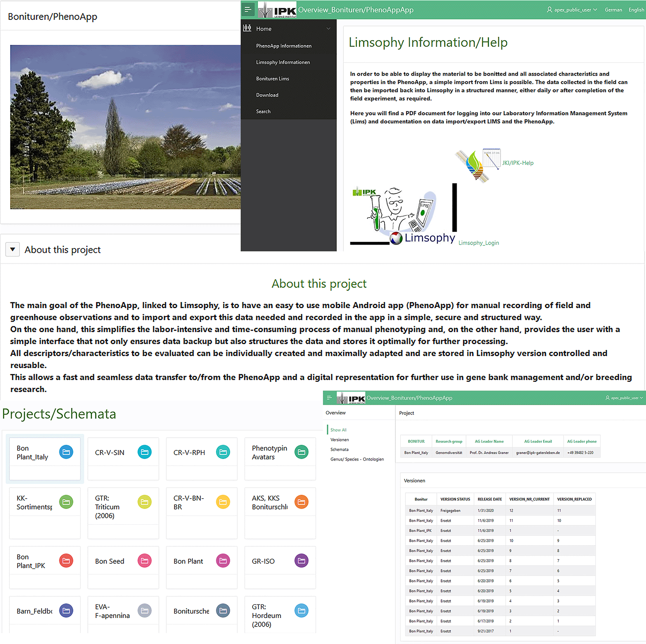
Task: Click the field landscape photo
Action: point(125,127)
